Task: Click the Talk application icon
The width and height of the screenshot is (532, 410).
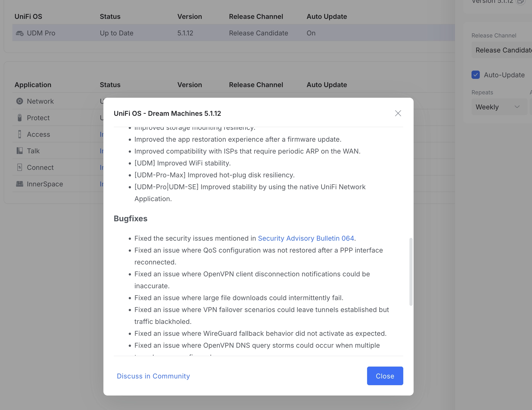Action: tap(20, 151)
